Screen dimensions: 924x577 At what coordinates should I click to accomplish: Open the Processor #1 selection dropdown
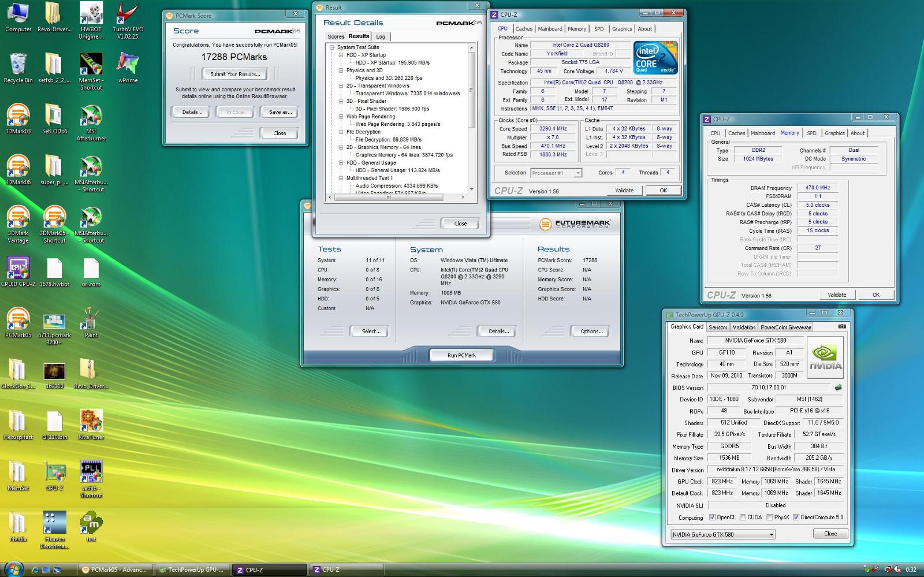pyautogui.click(x=556, y=173)
